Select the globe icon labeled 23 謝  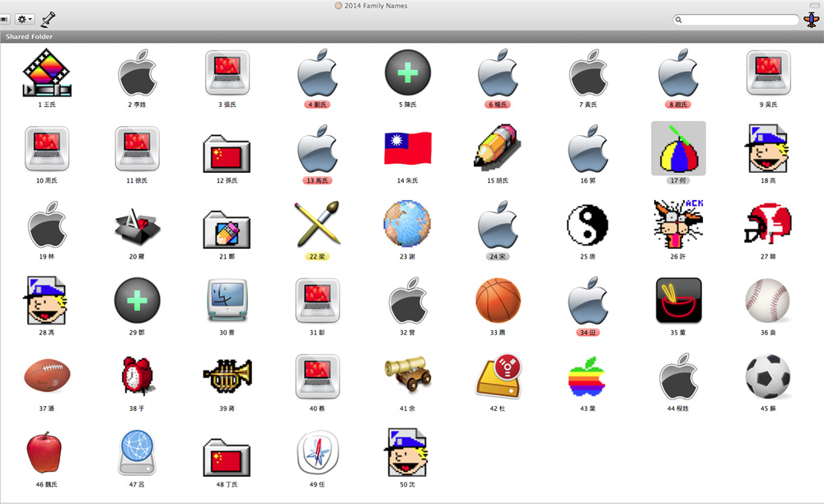point(407,224)
